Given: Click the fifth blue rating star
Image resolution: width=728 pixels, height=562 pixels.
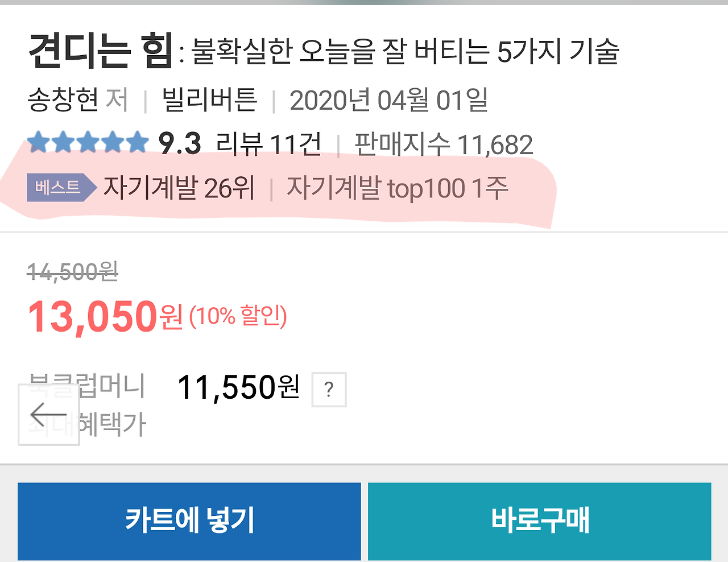Looking at the screenshot, I should (x=138, y=143).
